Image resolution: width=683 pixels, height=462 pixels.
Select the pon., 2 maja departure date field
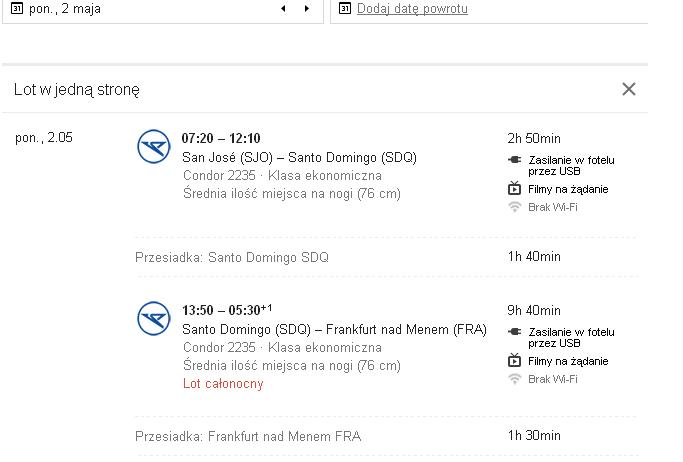[x=163, y=9]
